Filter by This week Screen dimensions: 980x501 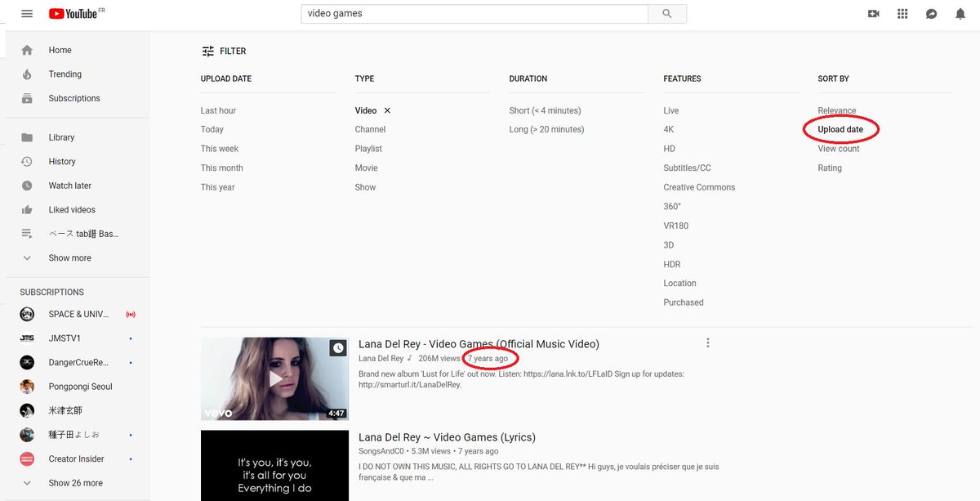[x=220, y=149]
